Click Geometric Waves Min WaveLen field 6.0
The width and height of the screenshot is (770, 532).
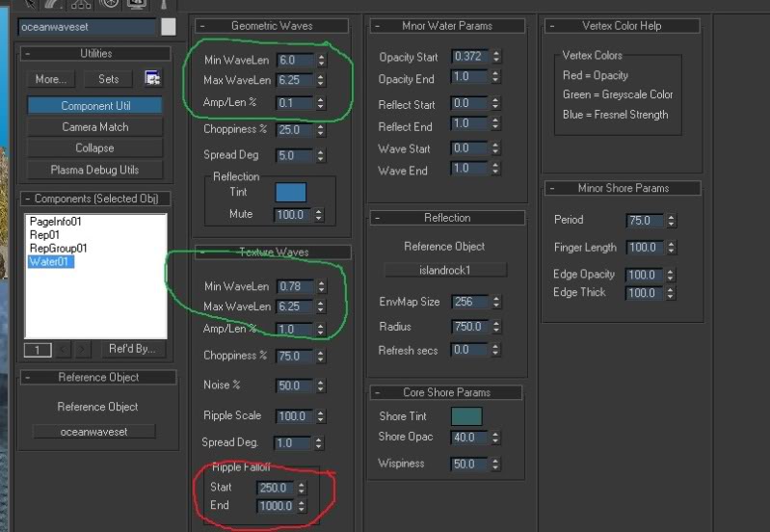tap(295, 61)
